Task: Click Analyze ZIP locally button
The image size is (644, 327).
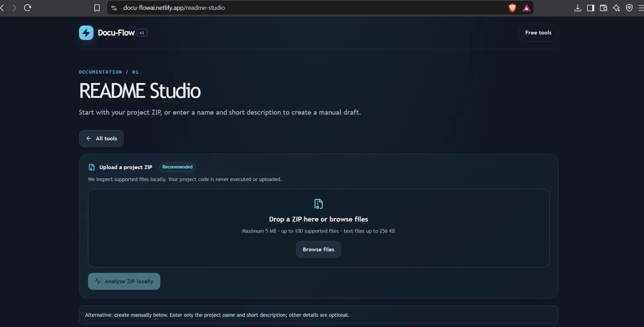Action: [x=124, y=281]
